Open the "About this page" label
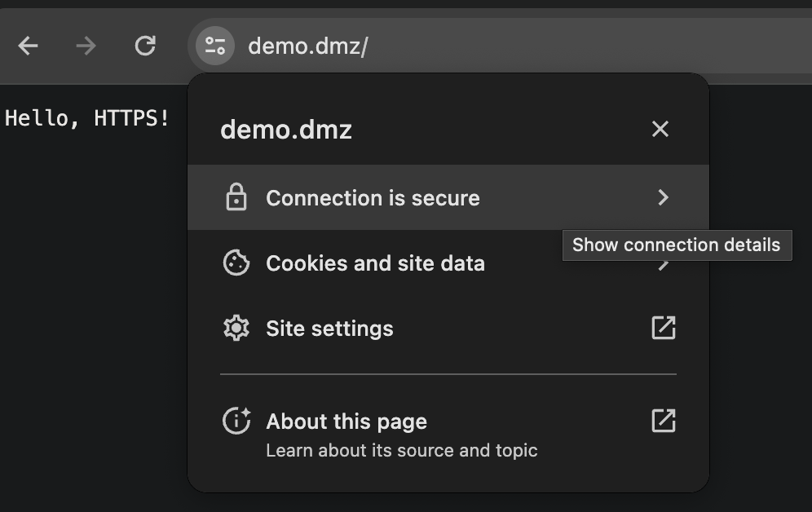 coord(346,422)
